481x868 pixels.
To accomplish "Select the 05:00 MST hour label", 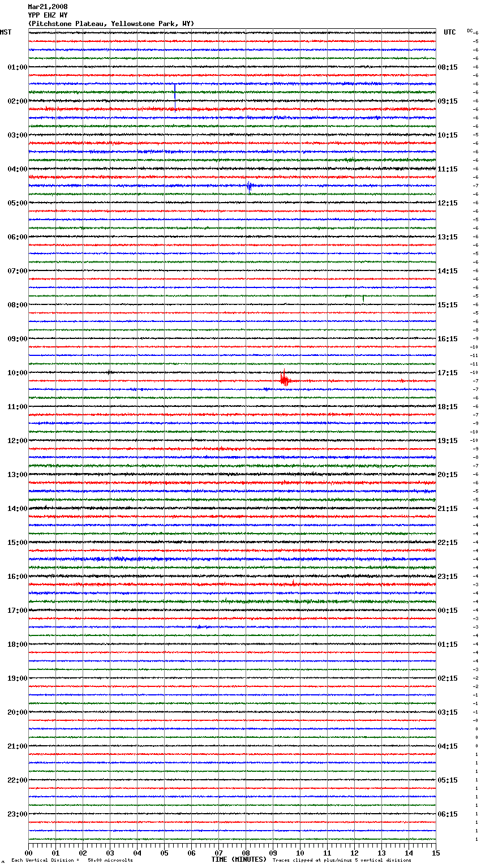I will [x=18, y=203].
